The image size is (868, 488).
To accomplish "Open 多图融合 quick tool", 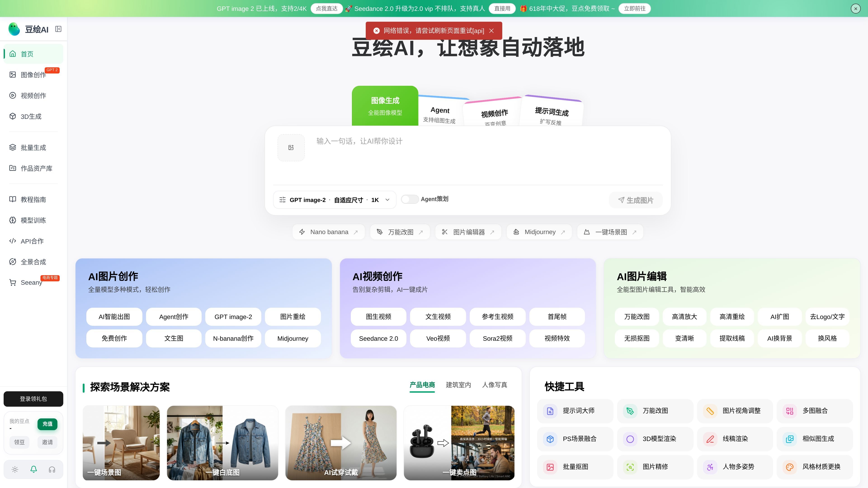I will tap(814, 411).
